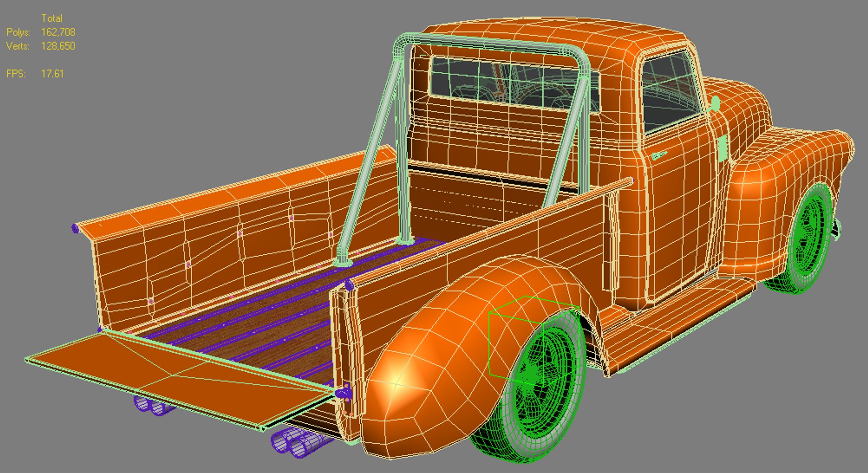Select the "Polys:" statistics label
This screenshot has width=868, height=473.
coord(18,32)
